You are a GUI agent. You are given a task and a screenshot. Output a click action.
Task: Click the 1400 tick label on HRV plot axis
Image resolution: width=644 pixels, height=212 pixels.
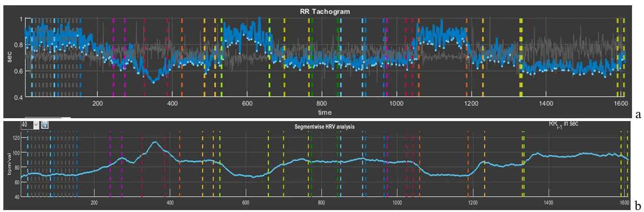point(548,202)
